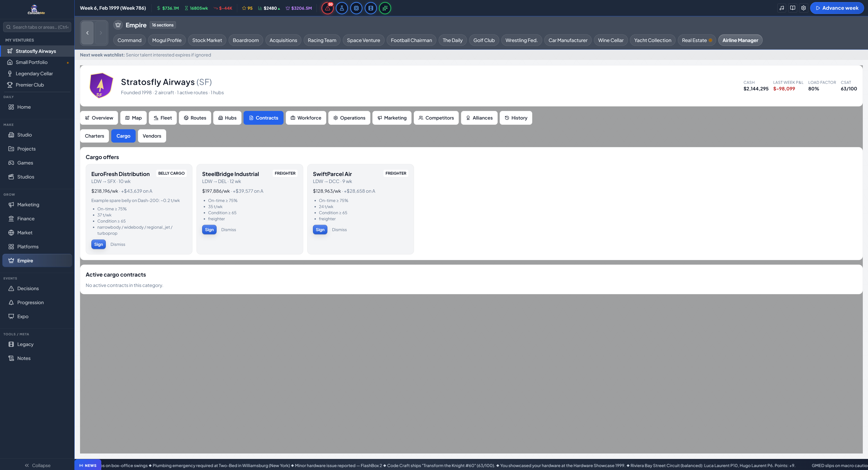The image size is (868, 470).
Task: Open the History tab
Action: click(x=516, y=118)
